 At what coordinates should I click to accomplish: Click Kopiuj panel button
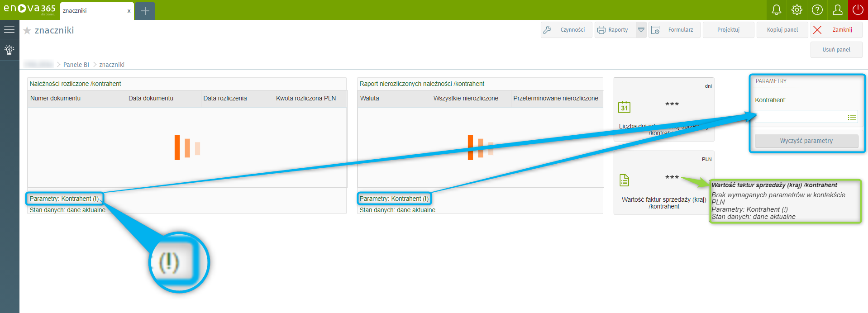[x=782, y=30]
